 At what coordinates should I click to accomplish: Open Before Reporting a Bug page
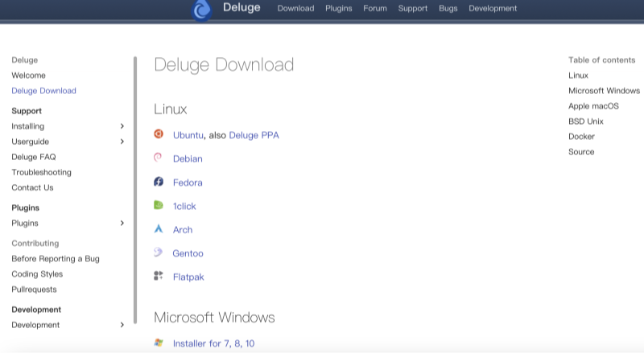[x=56, y=259]
